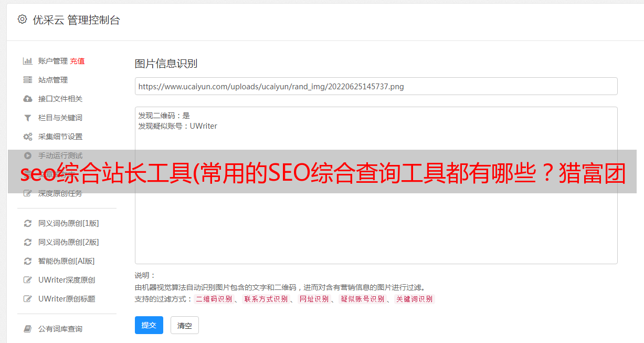Click the server icon for 站点管理
The image size is (644, 343).
click(28, 80)
